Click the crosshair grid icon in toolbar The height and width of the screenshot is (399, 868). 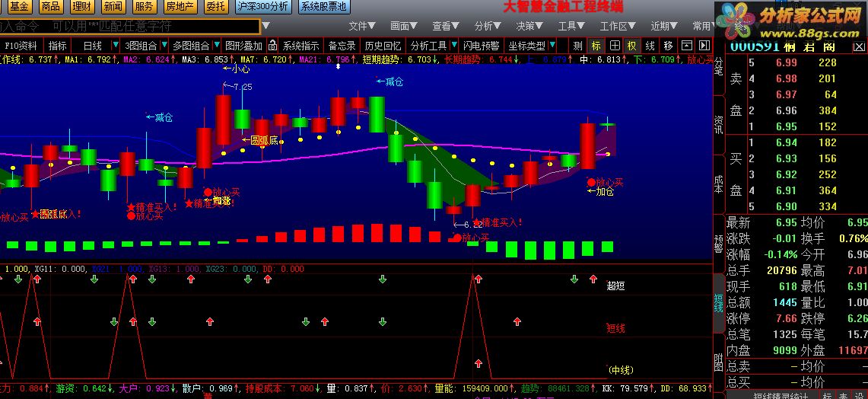pyautogui.click(x=615, y=46)
